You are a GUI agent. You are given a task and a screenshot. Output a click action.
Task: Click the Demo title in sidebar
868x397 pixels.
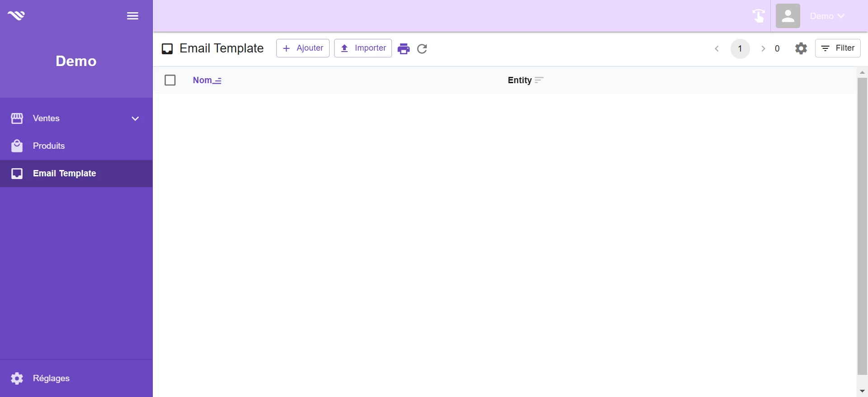(76, 61)
